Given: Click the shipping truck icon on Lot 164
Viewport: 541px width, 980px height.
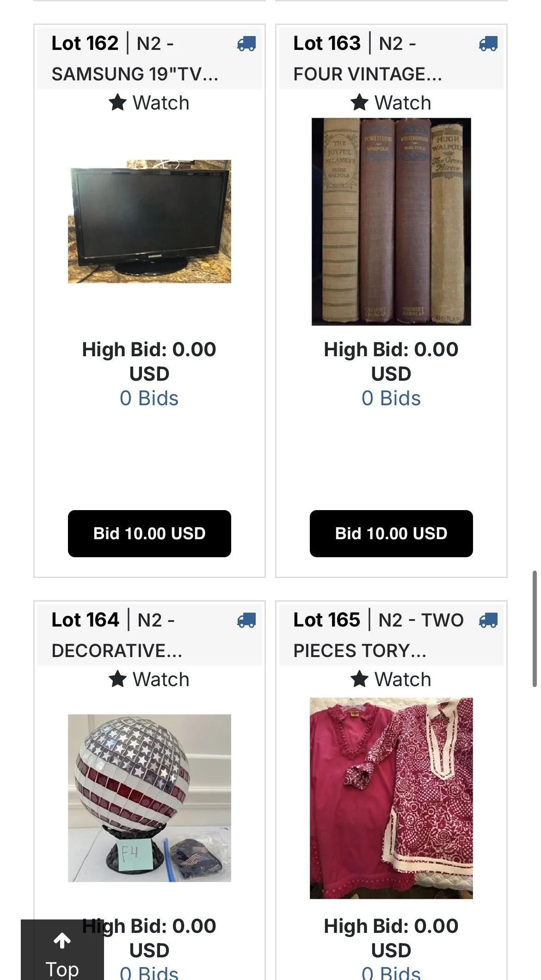Looking at the screenshot, I should [246, 621].
